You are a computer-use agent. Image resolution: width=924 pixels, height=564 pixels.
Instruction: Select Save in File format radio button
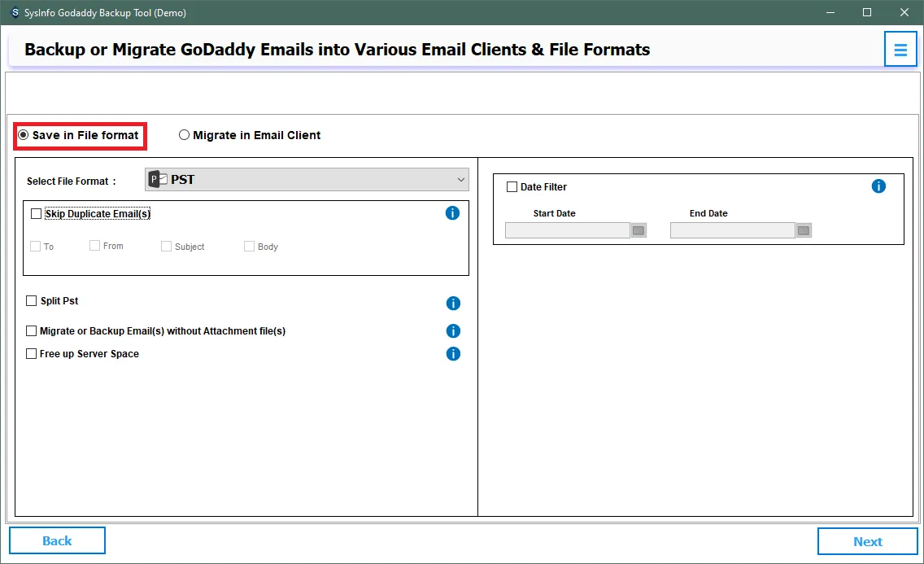(x=24, y=135)
